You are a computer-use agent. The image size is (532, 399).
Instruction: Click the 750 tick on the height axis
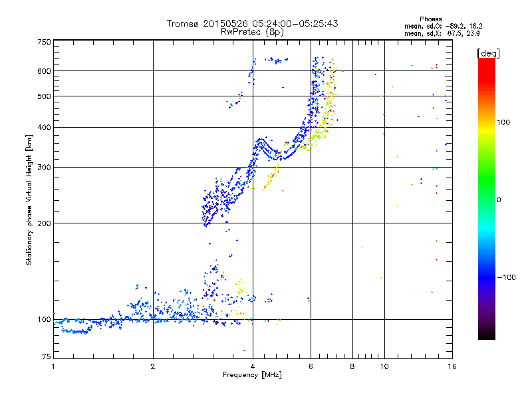44,43
